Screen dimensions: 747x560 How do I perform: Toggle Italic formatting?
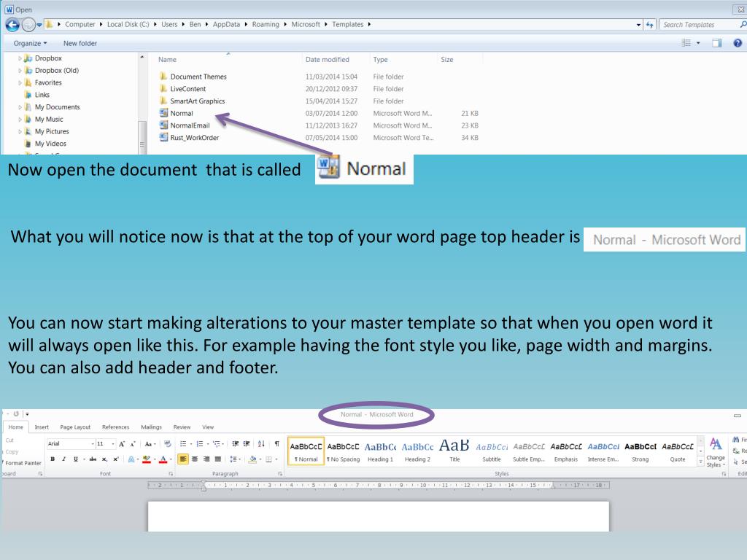(x=63, y=459)
